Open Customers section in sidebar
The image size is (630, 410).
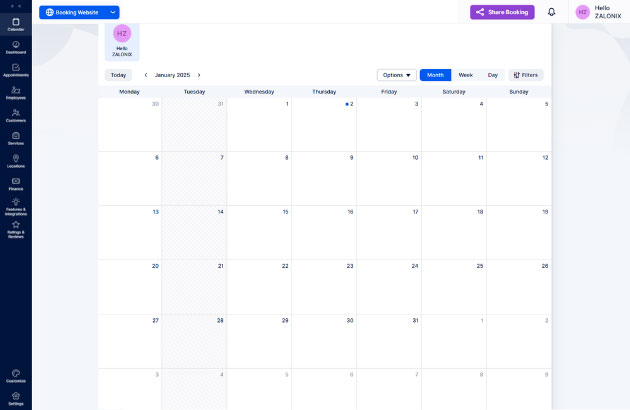(x=16, y=116)
